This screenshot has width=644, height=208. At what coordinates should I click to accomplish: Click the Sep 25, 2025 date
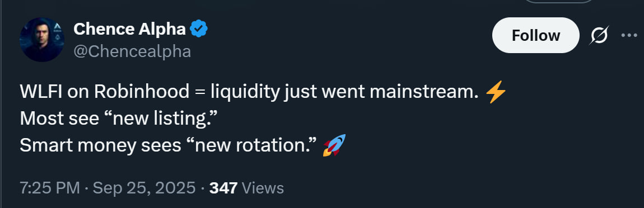point(144,188)
